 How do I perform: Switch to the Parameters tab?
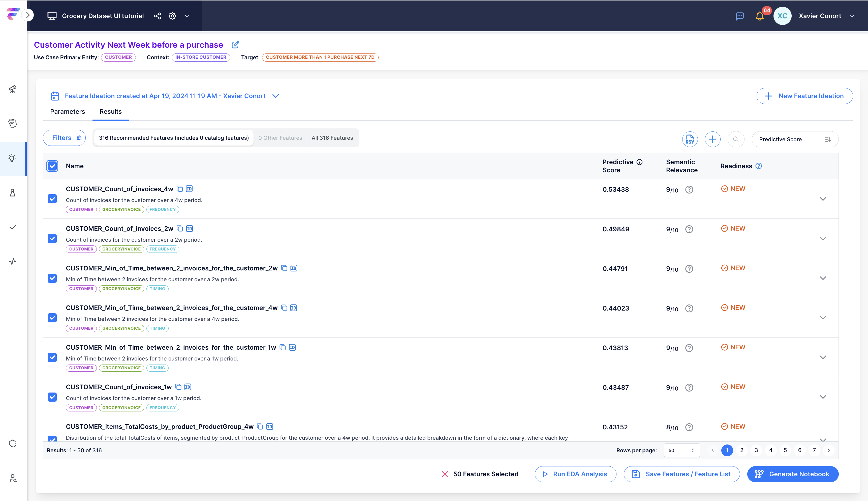(x=67, y=112)
